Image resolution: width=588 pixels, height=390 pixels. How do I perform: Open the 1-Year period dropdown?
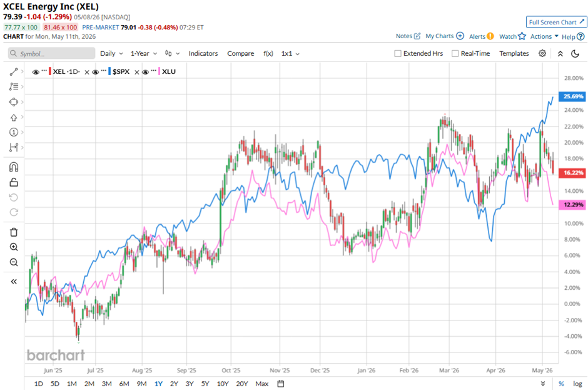tap(144, 53)
